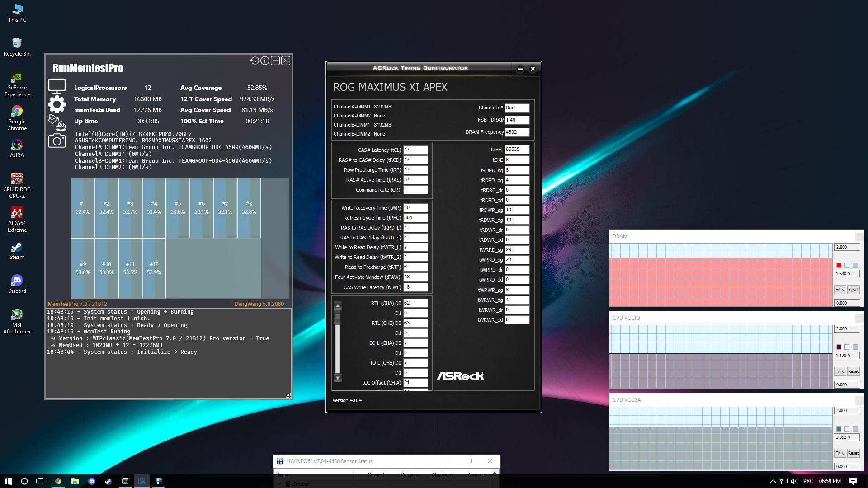Viewport: 868px width, 488px height.
Task: Collapse the System section in HWiNFO64 sensors
Action: click(x=280, y=484)
